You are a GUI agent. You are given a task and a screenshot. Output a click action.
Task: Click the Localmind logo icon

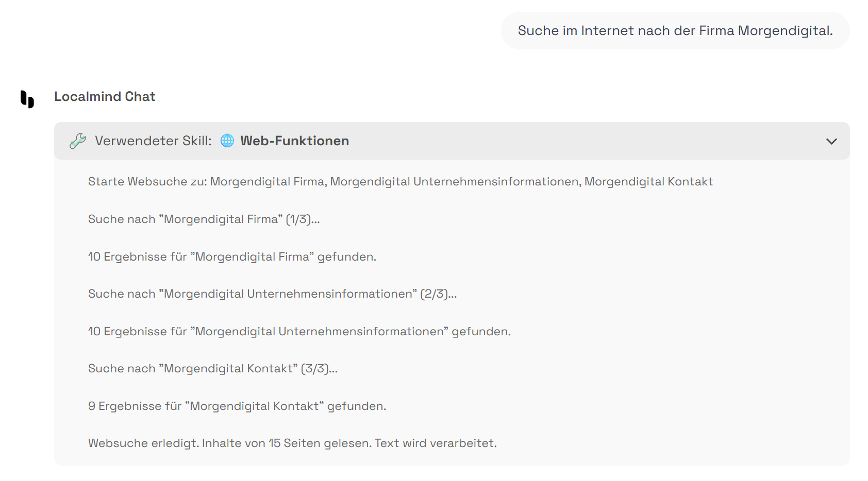point(27,99)
